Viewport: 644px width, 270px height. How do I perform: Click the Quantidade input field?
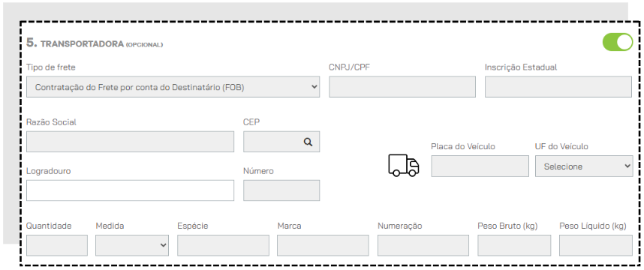click(x=57, y=245)
